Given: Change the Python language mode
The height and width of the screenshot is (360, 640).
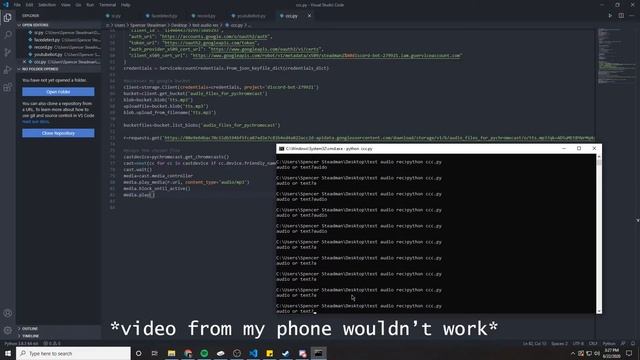Looking at the screenshot, I should pyautogui.click(x=609, y=344).
